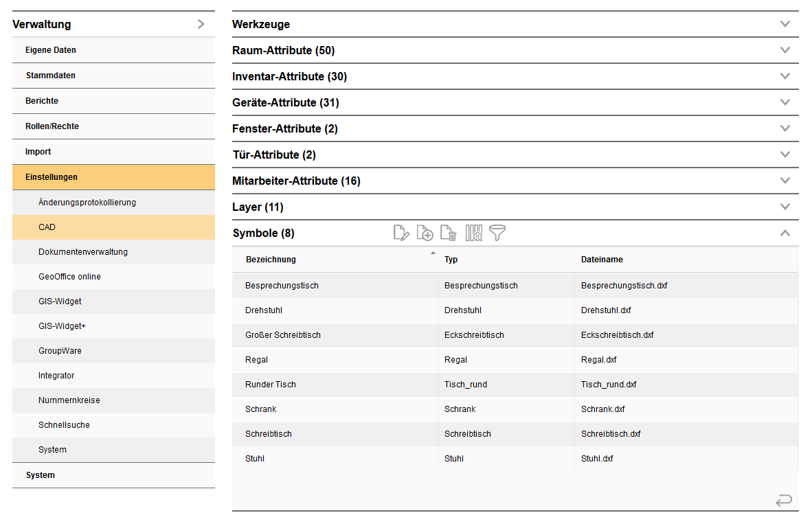Click the return arrow icon below table
Image resolution: width=812 pixels, height=513 pixels.
pos(784,500)
